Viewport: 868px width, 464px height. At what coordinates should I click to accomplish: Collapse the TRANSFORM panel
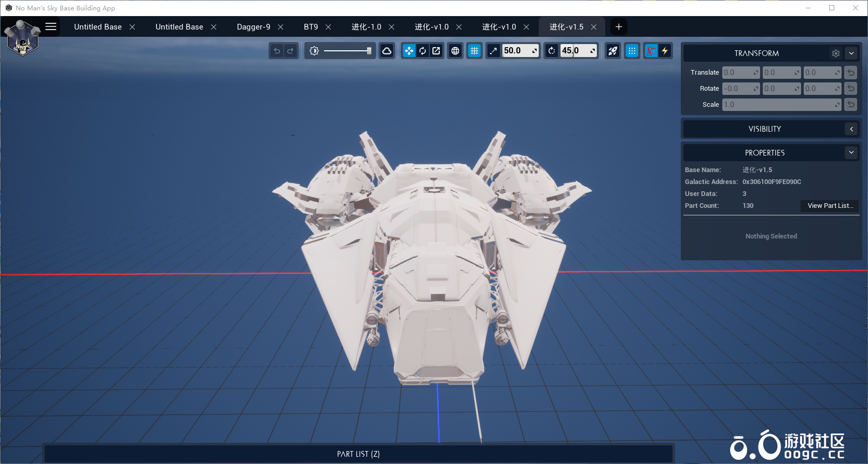coord(851,53)
